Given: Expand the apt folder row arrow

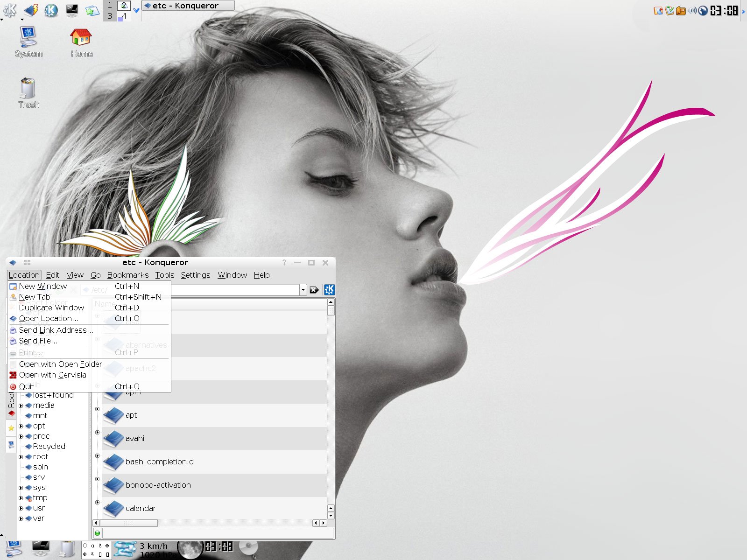Looking at the screenshot, I should point(98,409).
